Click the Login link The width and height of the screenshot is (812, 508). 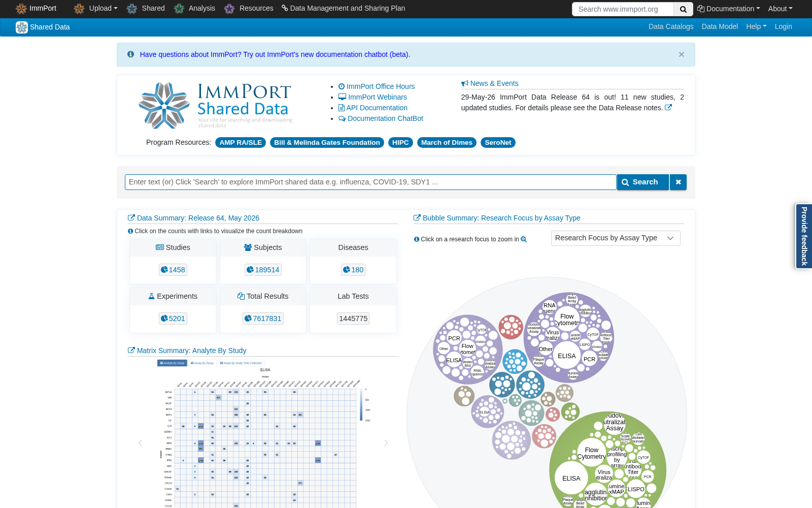[x=783, y=26]
